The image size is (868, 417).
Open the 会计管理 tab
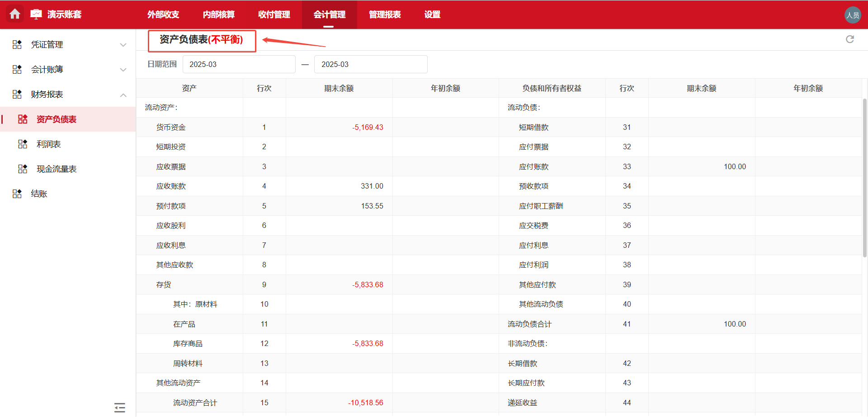tap(329, 14)
